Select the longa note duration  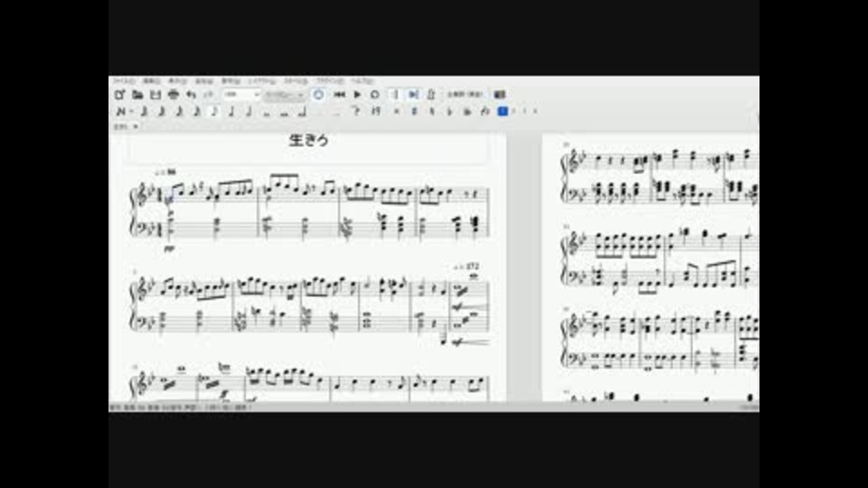click(302, 111)
